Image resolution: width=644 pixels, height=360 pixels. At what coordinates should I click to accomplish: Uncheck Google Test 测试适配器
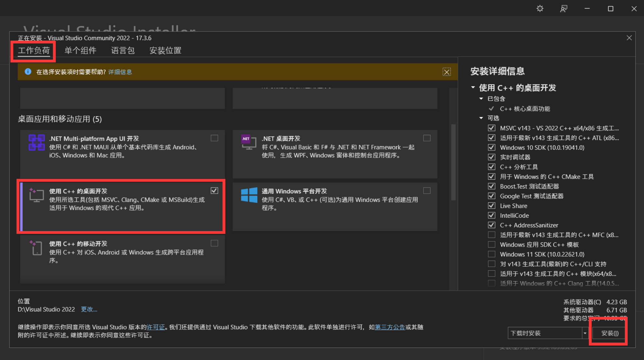point(491,196)
